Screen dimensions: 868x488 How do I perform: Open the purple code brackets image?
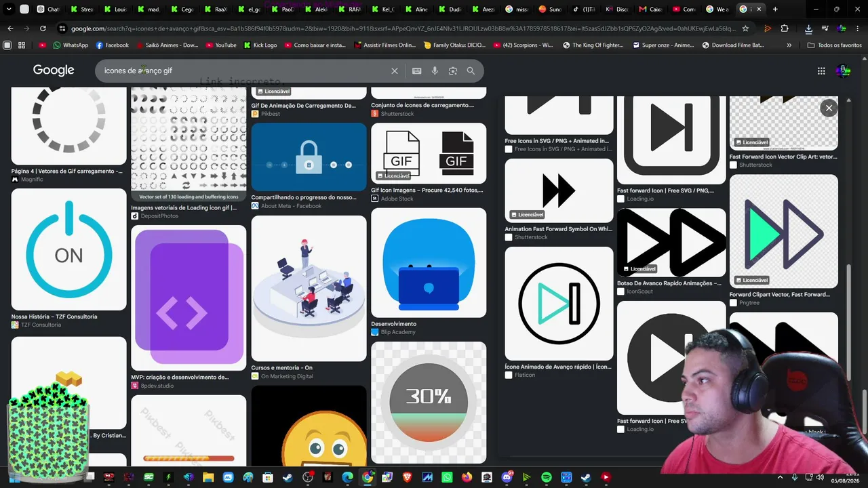click(x=189, y=298)
